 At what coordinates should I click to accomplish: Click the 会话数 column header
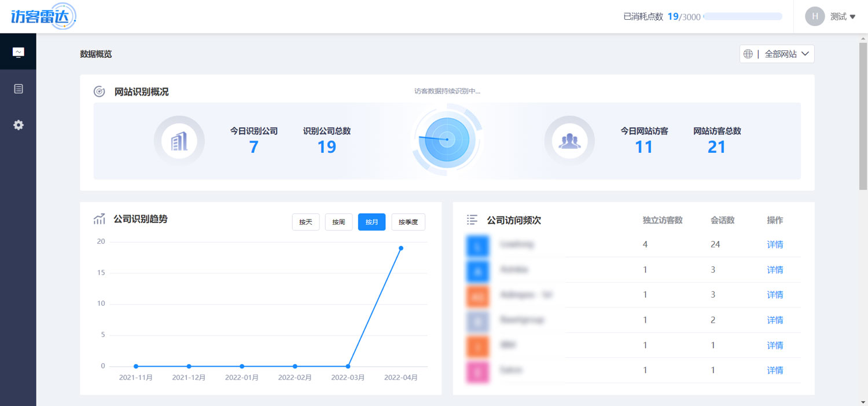[722, 220]
